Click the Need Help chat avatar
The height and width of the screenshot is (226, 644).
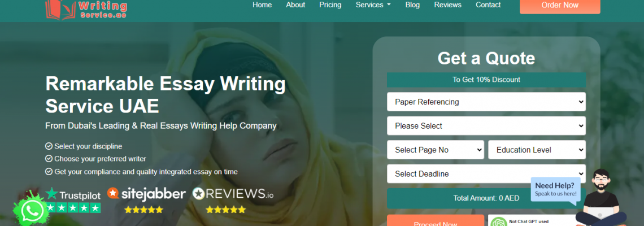601,198
